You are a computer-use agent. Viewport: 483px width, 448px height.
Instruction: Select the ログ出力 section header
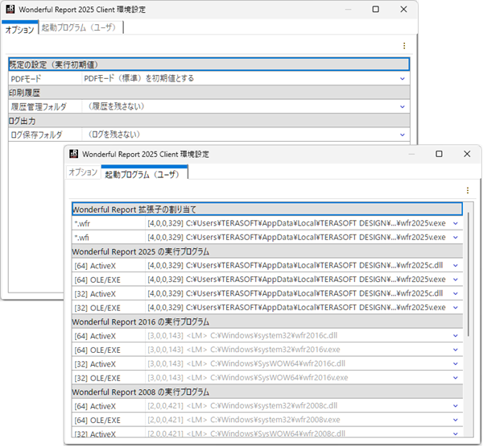[x=208, y=121]
